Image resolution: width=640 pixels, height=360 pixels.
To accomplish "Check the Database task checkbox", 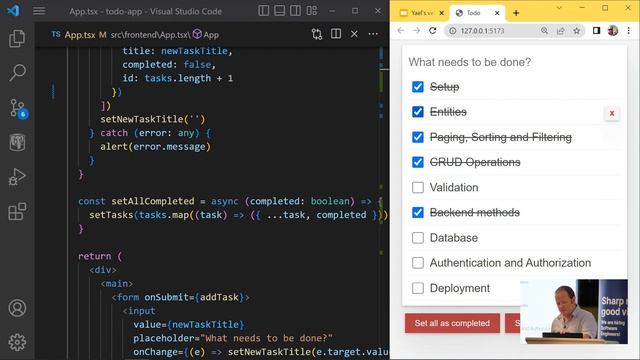I will click(x=418, y=238).
